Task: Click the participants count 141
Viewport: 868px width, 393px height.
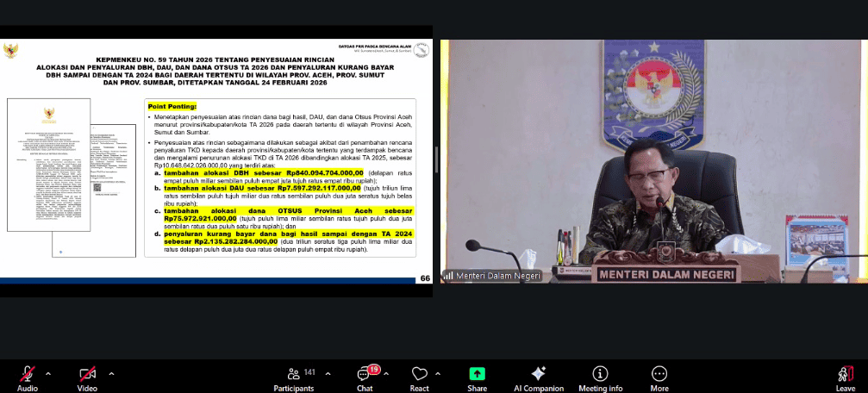Action: coord(309,372)
